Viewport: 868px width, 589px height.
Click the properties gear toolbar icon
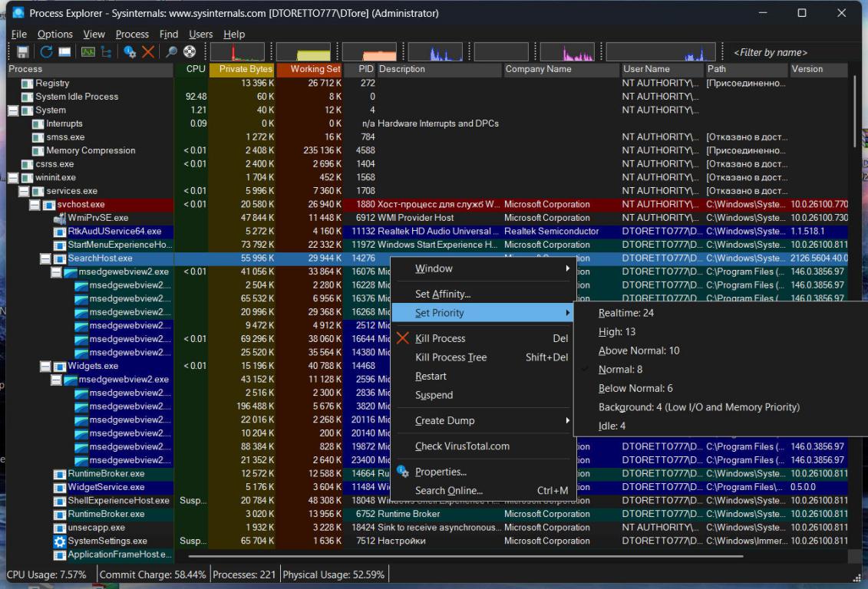click(x=130, y=52)
